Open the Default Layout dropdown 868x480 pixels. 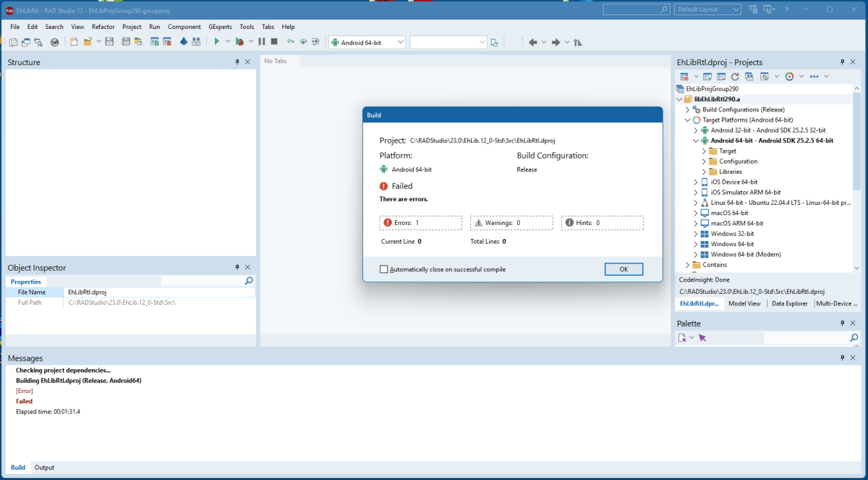736,9
